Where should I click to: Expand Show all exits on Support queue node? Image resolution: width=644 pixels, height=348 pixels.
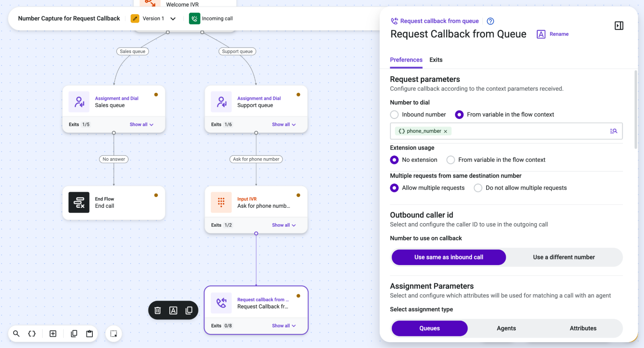point(284,124)
